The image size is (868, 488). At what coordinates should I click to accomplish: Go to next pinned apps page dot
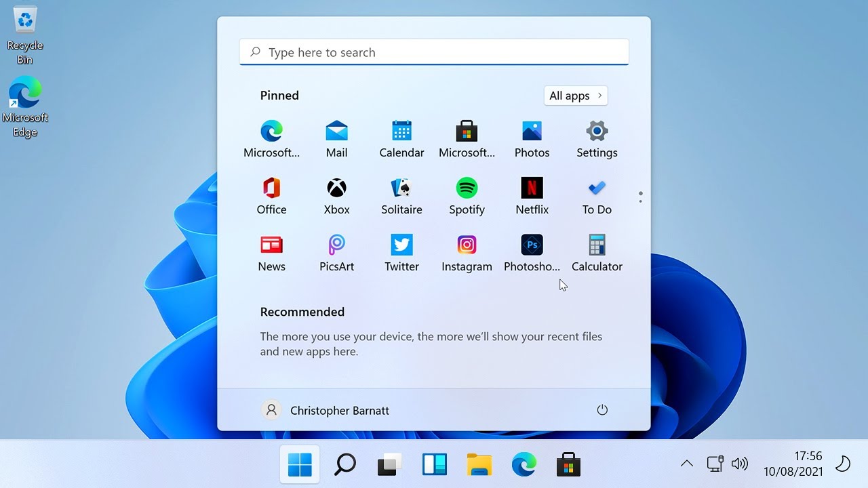coord(640,201)
